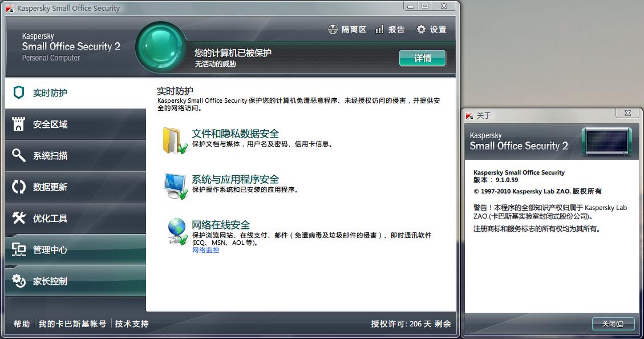644x339 pixels.
Task: Open the 安全区域 section
Action: [x=75, y=124]
